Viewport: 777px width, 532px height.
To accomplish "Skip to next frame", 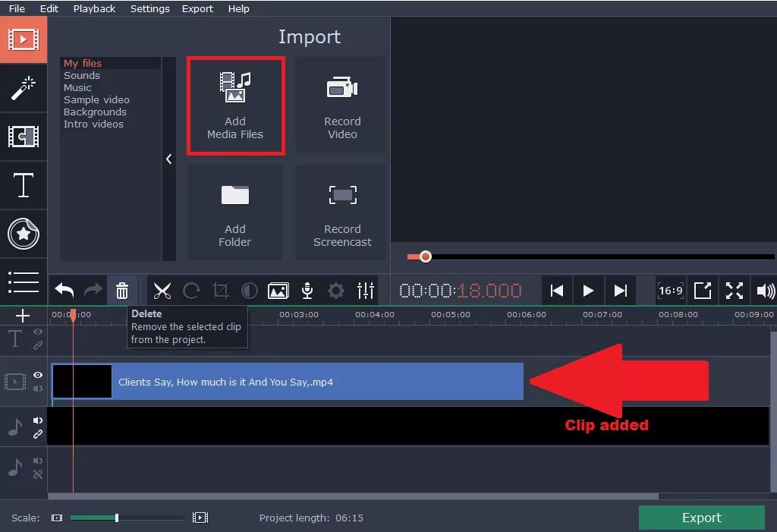I will (621, 291).
